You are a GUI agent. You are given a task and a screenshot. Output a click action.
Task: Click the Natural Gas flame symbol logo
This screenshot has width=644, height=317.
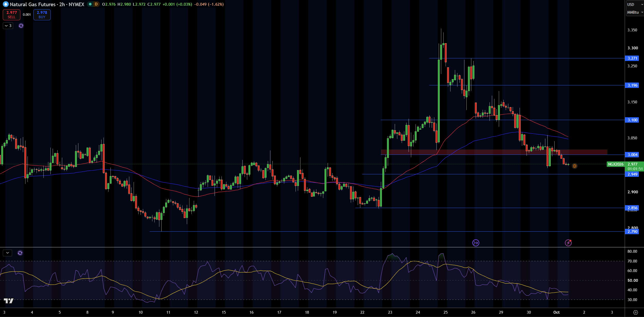pos(6,4)
